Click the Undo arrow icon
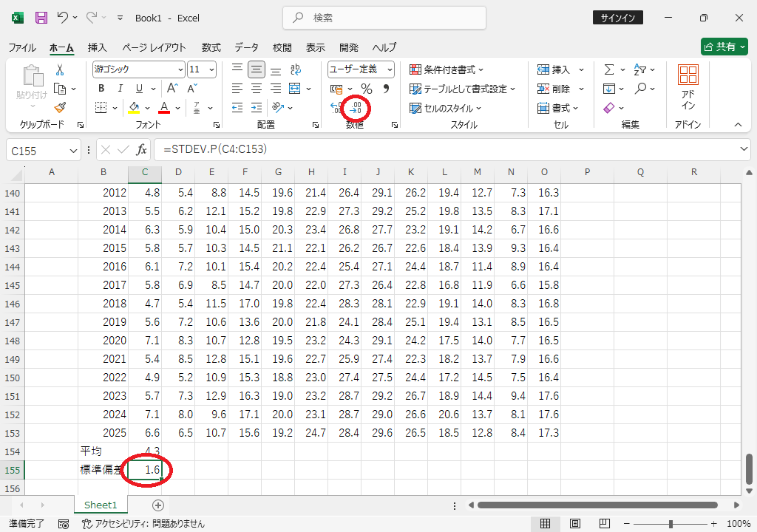This screenshot has height=532, width=757. [x=62, y=18]
